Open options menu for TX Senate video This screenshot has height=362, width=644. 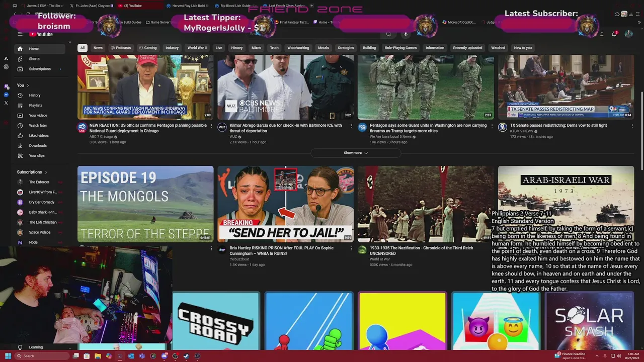pos(632,126)
